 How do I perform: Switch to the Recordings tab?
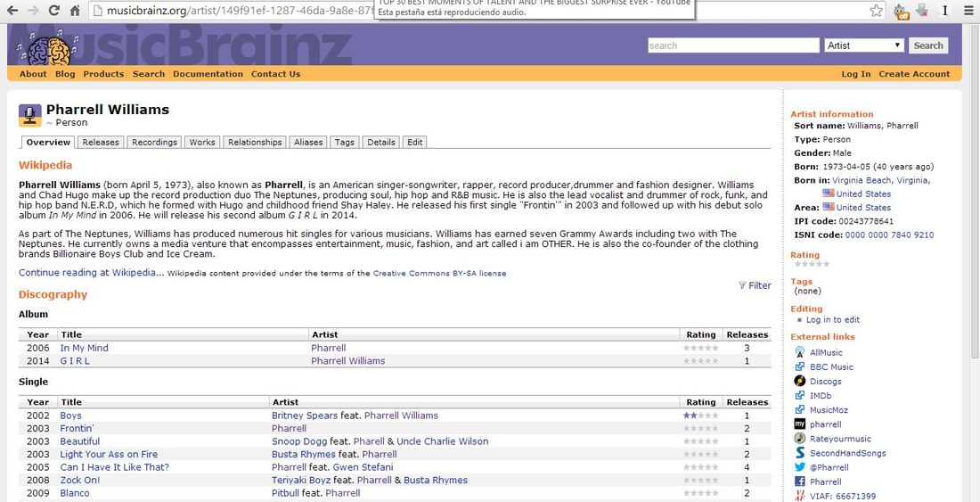coord(154,142)
